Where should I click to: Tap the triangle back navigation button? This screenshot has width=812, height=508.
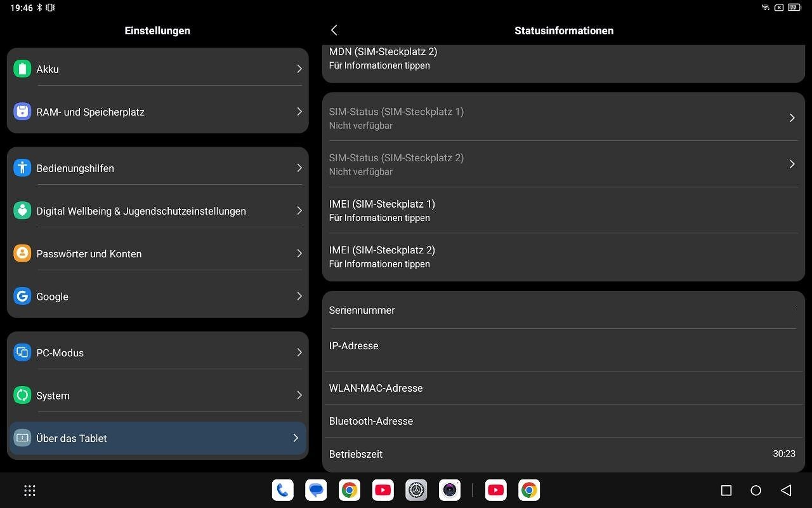[x=786, y=490]
